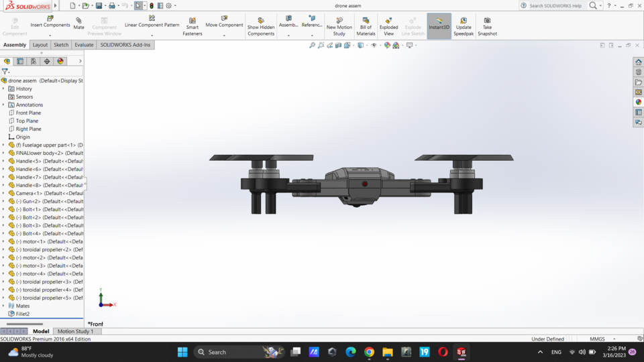Click the feature tree filter icon
The height and width of the screenshot is (362, 644).
click(5, 71)
